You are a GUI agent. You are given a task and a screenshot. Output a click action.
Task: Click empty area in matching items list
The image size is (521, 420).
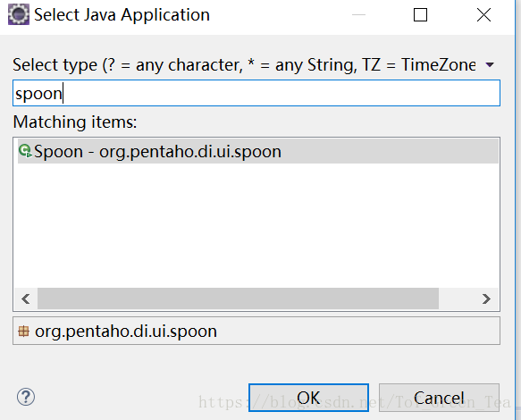point(256,226)
